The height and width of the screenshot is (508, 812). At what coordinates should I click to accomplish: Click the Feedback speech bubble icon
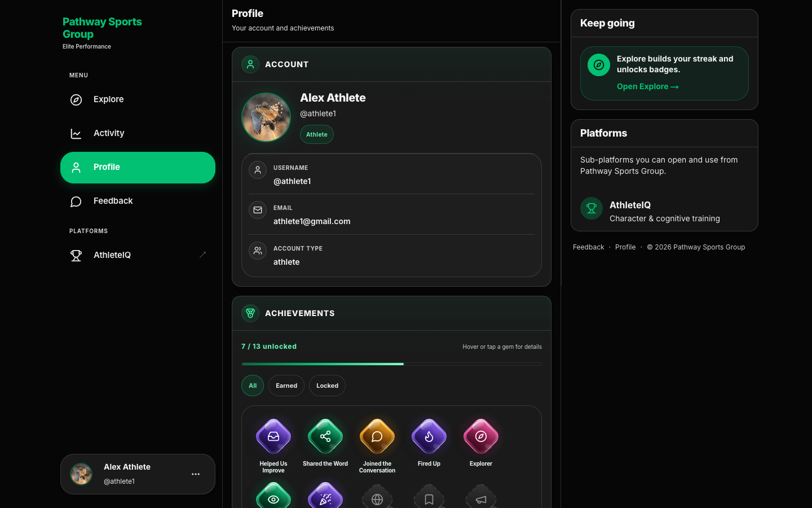76,202
